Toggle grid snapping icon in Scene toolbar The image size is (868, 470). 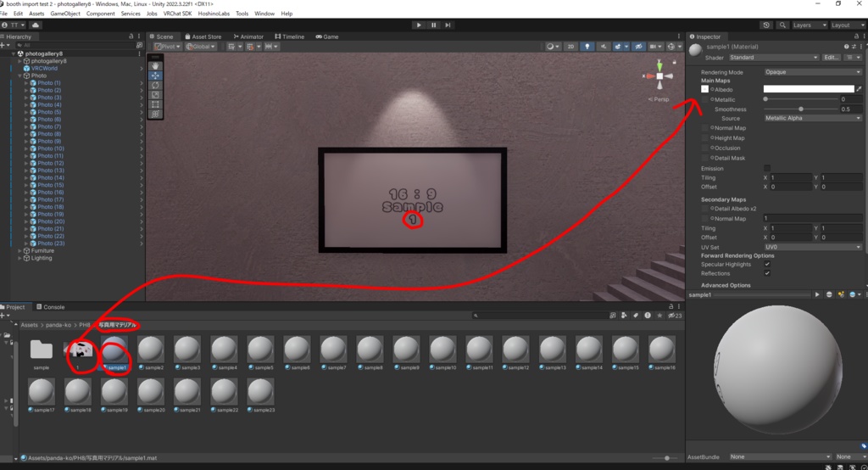click(252, 47)
